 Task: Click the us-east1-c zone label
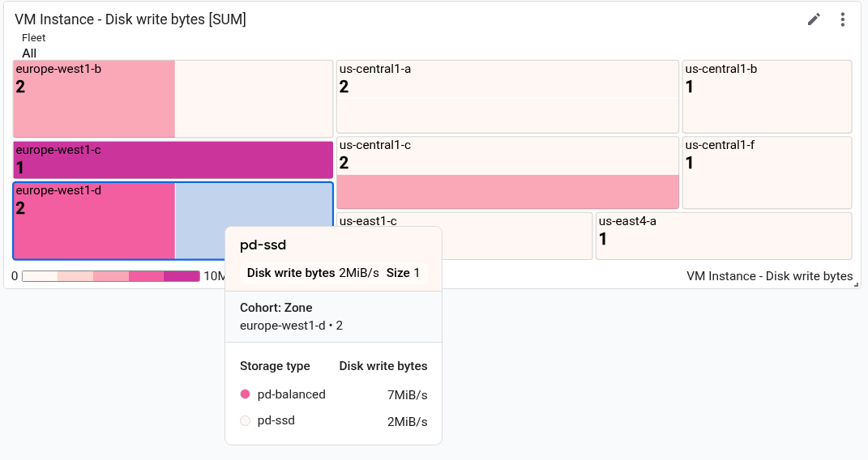click(368, 220)
